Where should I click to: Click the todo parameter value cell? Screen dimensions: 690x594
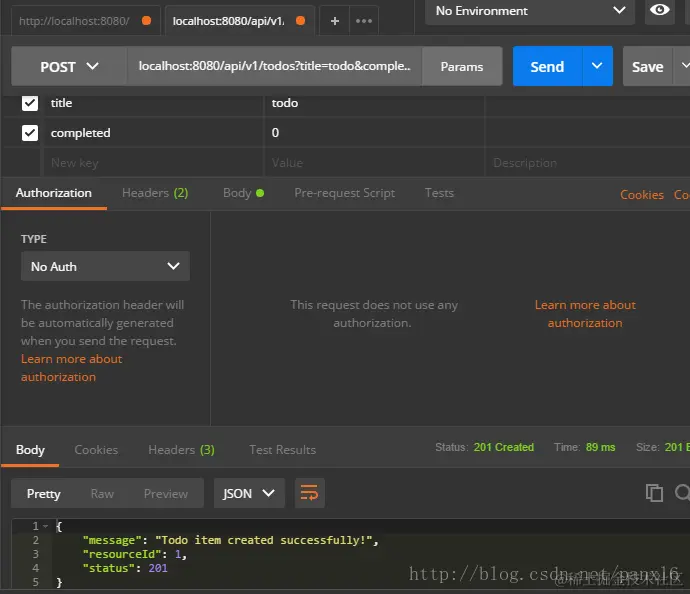click(x=374, y=103)
